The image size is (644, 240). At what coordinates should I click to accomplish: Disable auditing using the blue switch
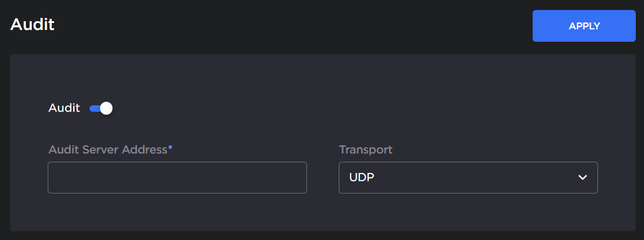tap(101, 108)
